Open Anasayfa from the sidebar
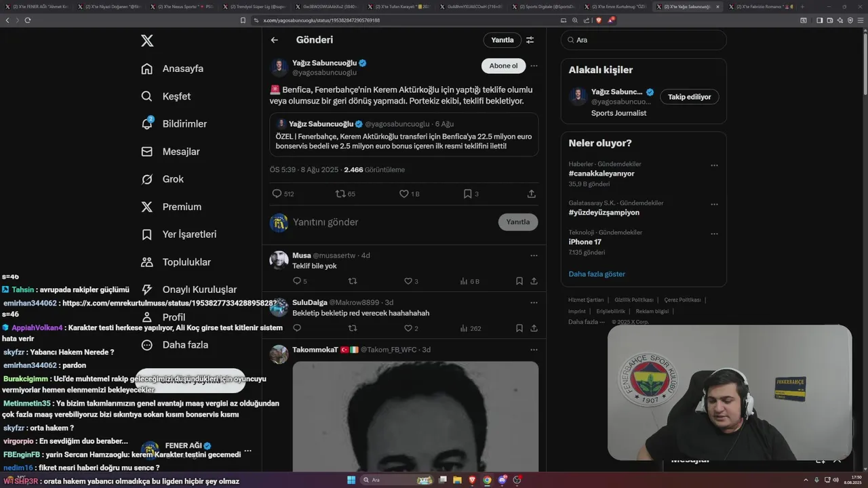 tap(172, 68)
